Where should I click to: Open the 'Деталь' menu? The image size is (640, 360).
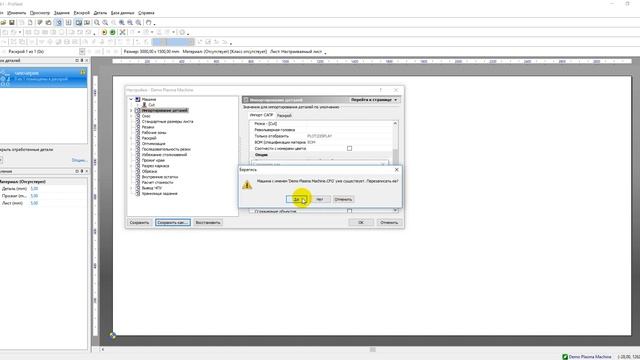[x=100, y=13]
